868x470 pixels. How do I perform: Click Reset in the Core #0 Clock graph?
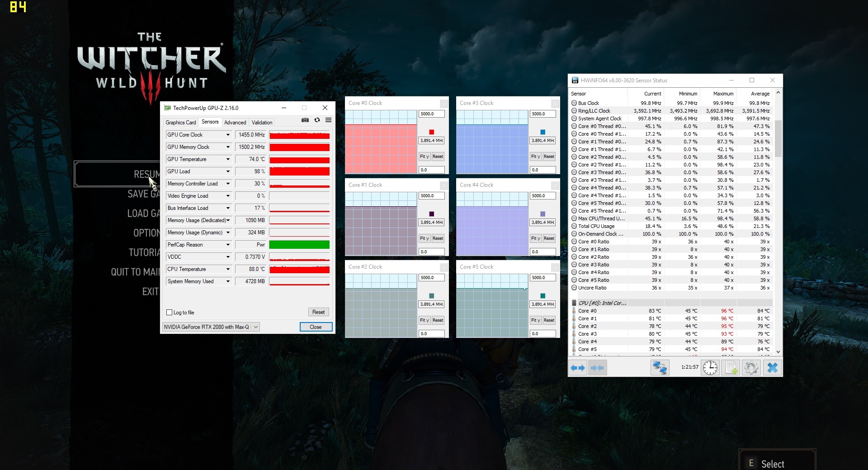(x=438, y=157)
